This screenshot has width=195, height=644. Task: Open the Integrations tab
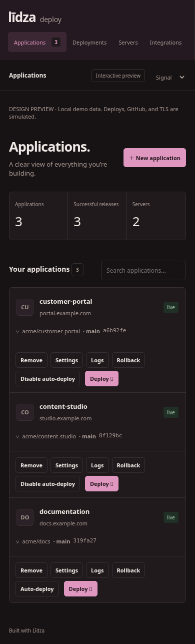point(165,43)
